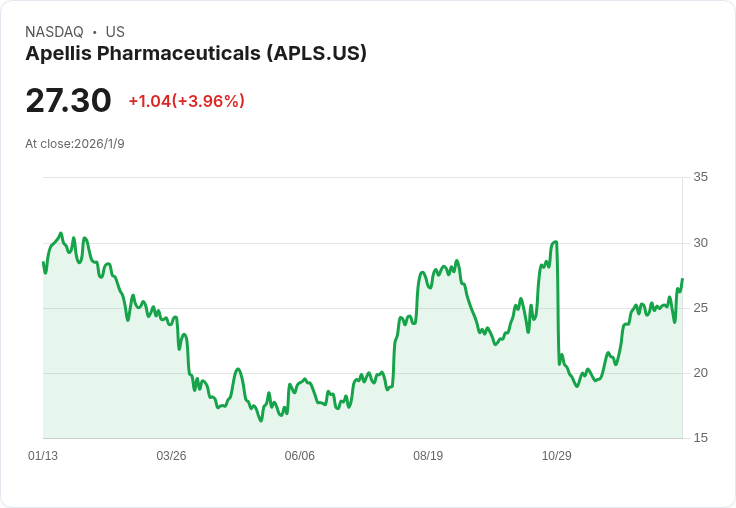Image resolution: width=736 pixels, height=508 pixels.
Task: Select the 06/06 date on the x-axis
Action: (300, 456)
